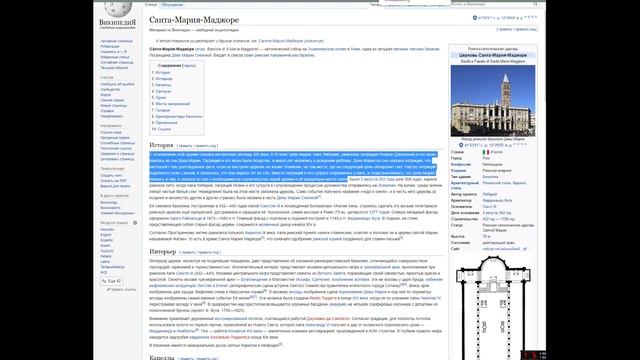
Task: Expand languages with 'Ещё 42' button
Action: [x=112, y=281]
